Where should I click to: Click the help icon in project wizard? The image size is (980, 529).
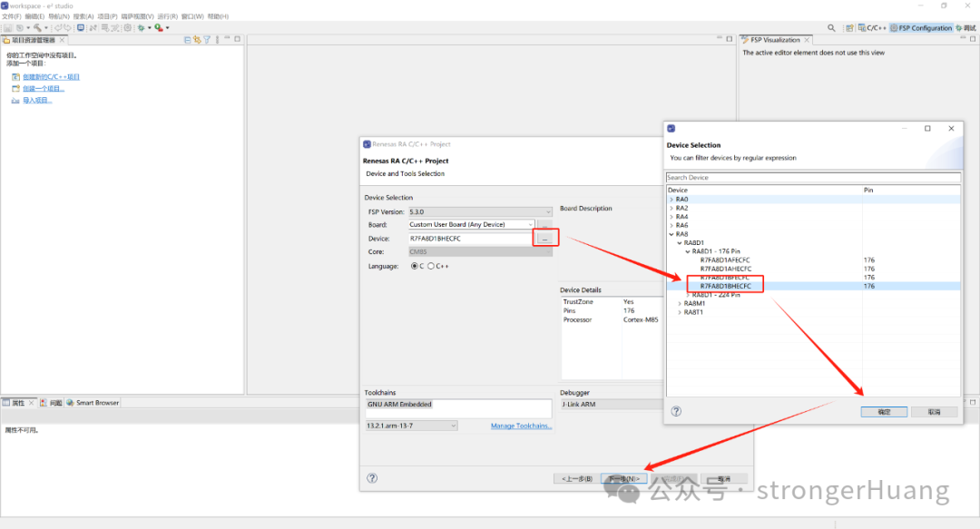pyautogui.click(x=372, y=478)
